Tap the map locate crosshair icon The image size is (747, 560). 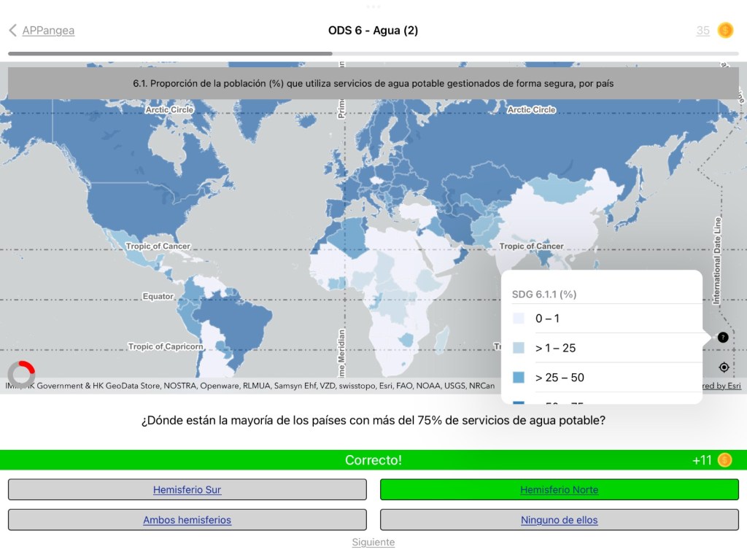723,367
